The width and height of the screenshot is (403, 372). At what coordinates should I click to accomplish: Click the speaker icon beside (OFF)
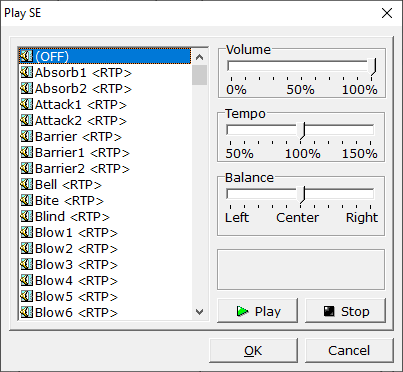[x=26, y=56]
